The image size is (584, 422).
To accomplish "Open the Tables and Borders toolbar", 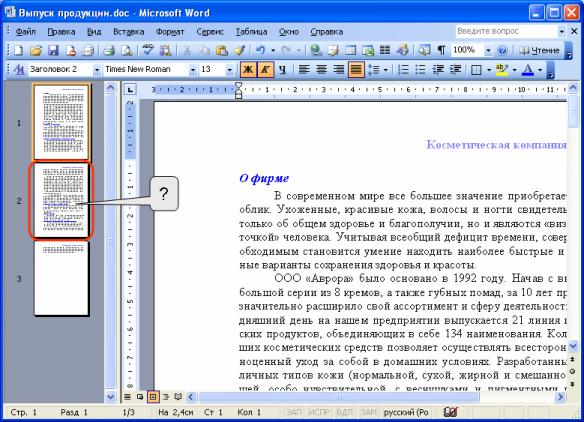I will 333,50.
